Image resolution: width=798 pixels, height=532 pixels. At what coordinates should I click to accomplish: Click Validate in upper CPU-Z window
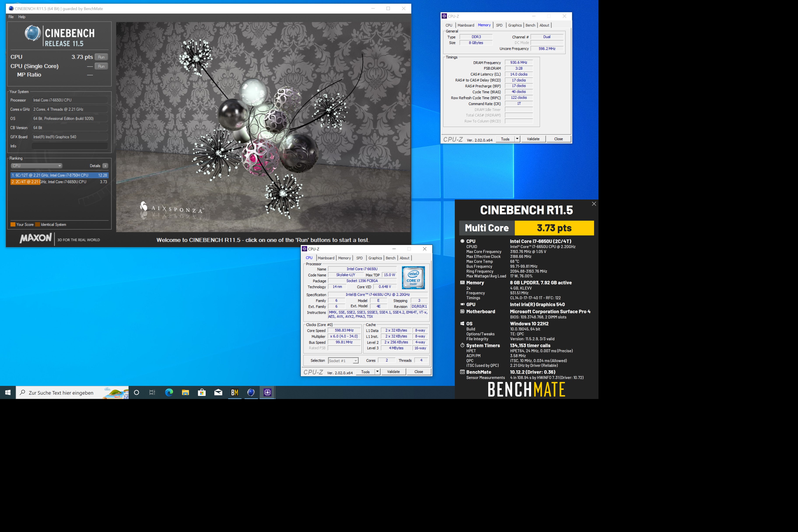533,139
